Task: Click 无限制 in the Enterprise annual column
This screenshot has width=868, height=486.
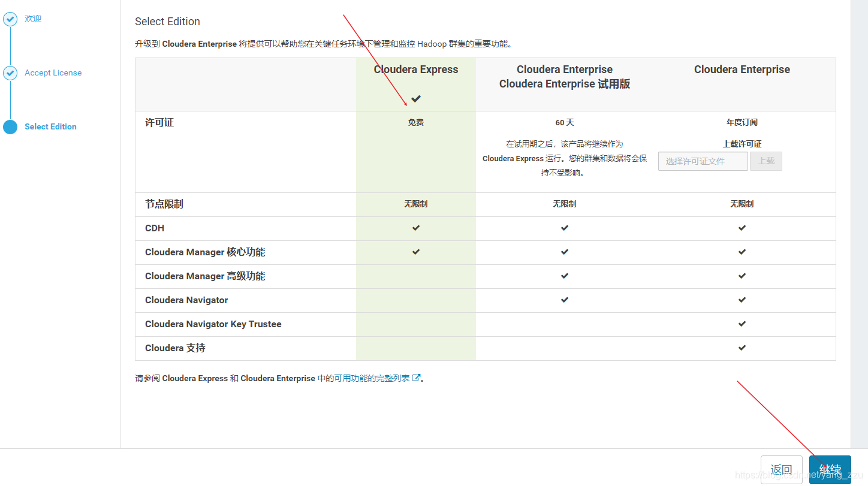Action: [x=742, y=204]
